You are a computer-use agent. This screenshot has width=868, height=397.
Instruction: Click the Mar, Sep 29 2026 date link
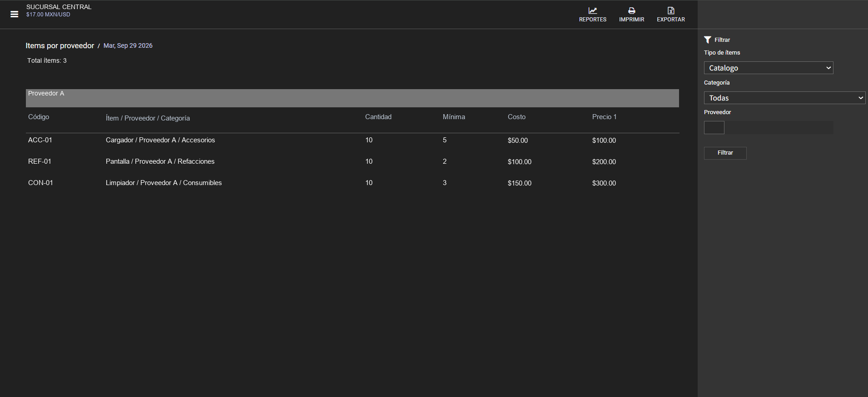point(128,45)
